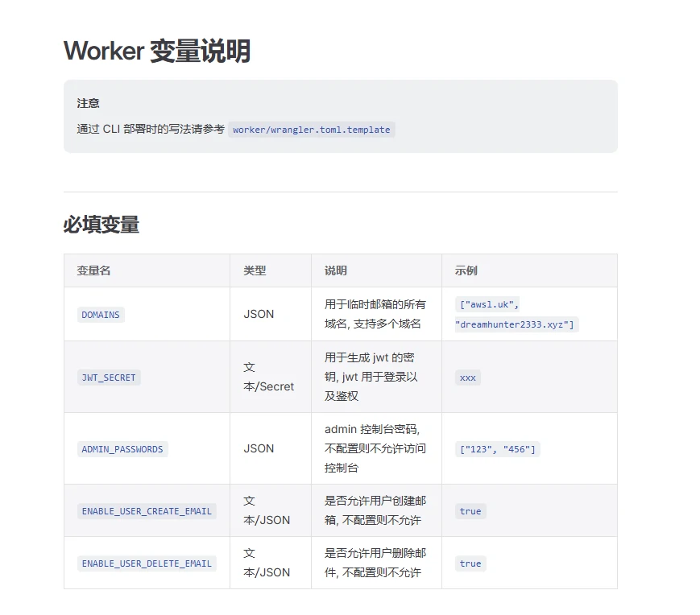Viewport: 700px width, 615px height.
Task: Click the 'admin 控制台密码' description
Action: coord(375,448)
